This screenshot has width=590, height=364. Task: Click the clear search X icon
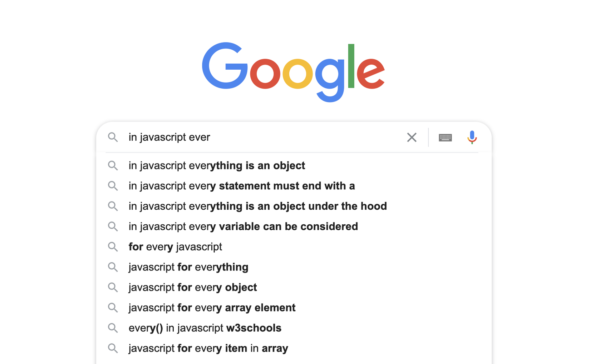point(412,137)
